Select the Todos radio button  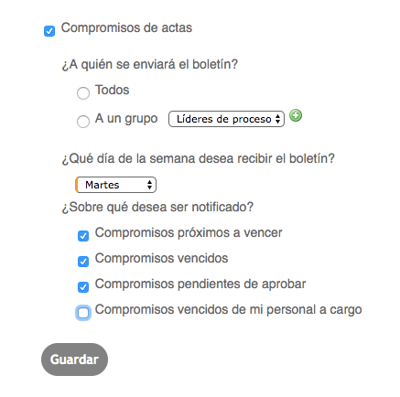pyautogui.click(x=83, y=93)
